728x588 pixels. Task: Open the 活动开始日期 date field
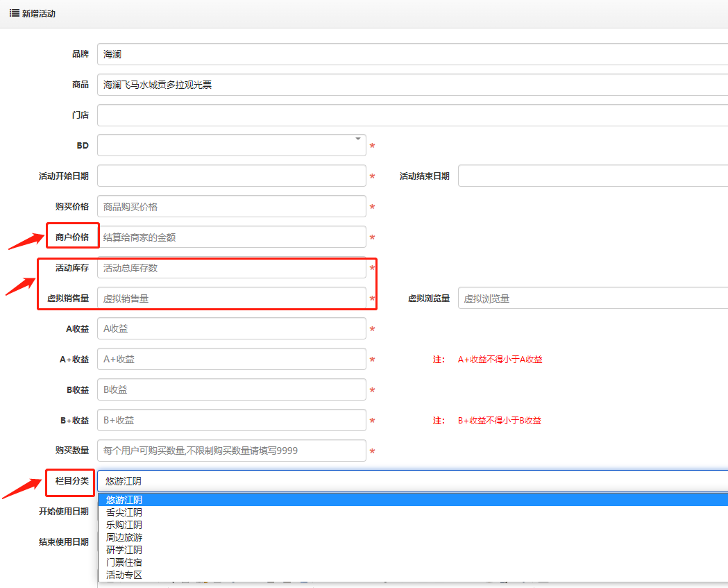(231, 176)
